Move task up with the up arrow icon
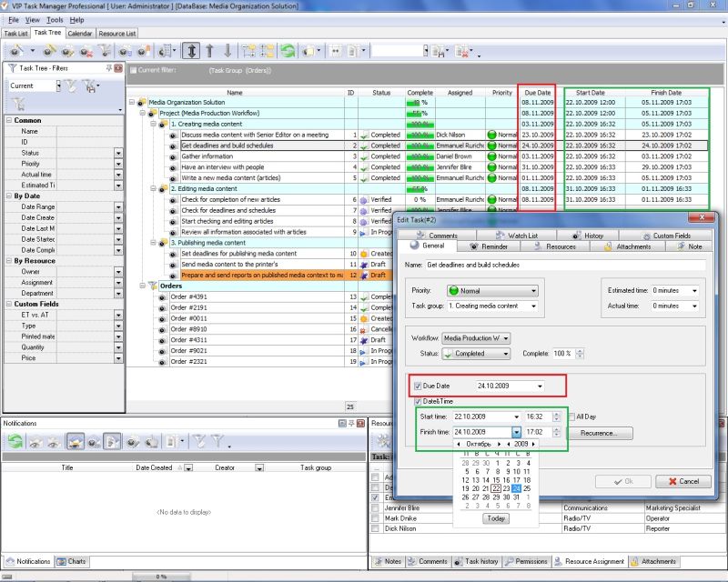 [209, 51]
